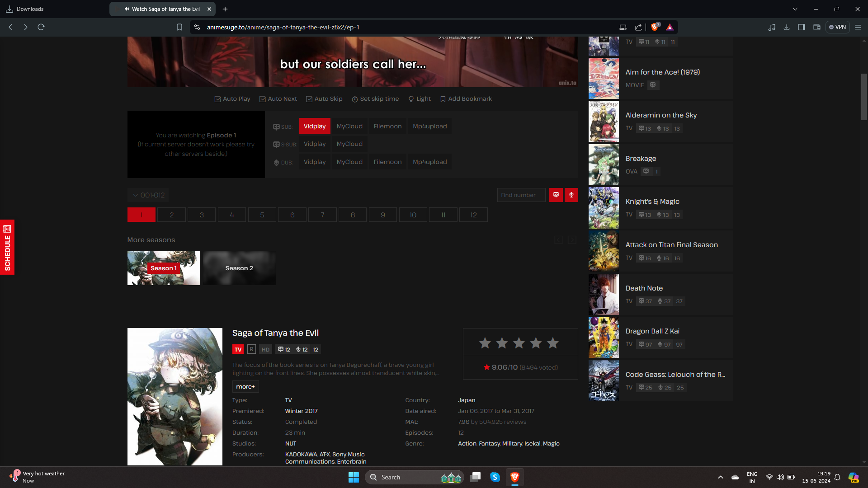Select SUB Filemoon server
The width and height of the screenshot is (868, 488).
(x=387, y=126)
